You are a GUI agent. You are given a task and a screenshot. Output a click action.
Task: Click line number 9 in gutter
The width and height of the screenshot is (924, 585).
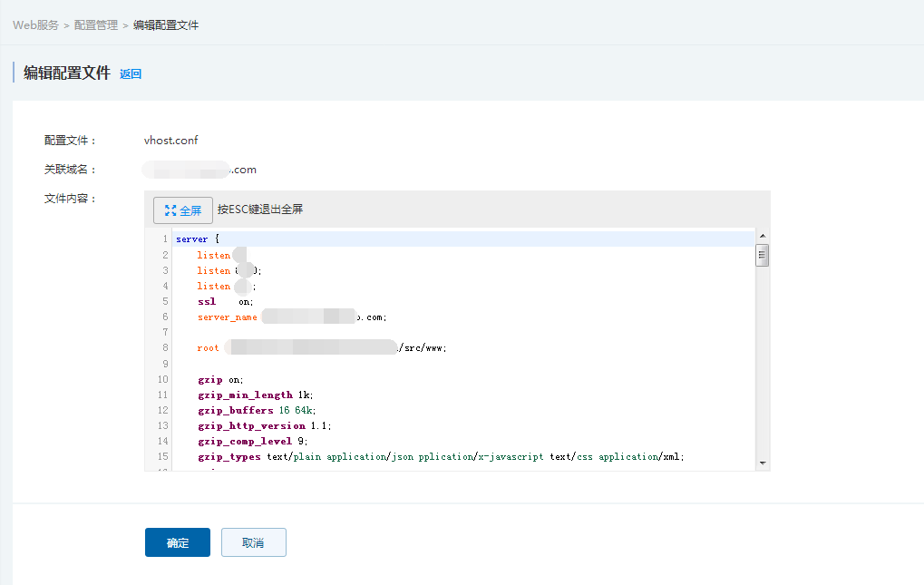click(165, 364)
